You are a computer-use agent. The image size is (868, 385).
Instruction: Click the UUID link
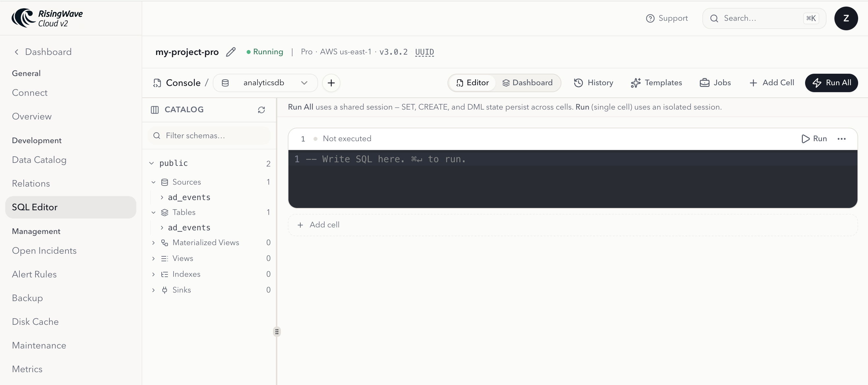424,52
